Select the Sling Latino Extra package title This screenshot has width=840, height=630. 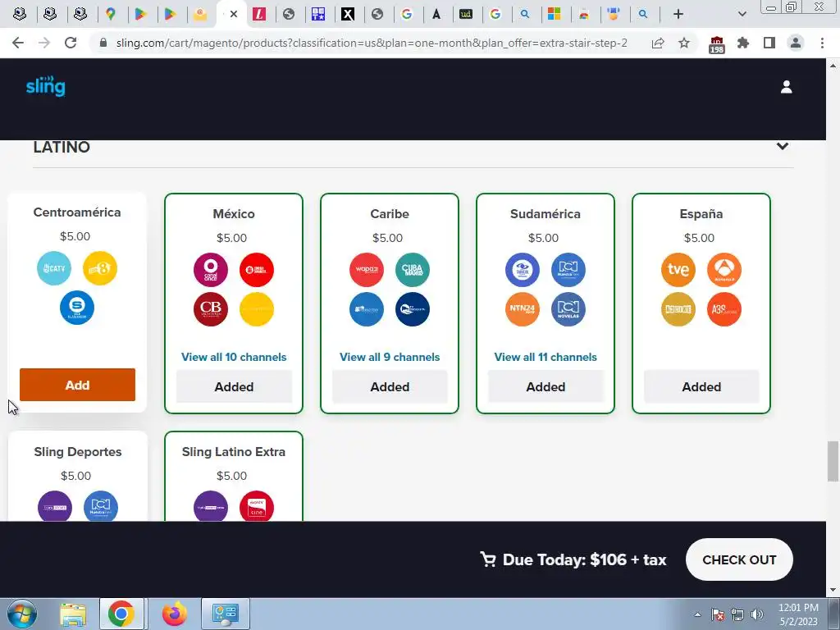(234, 452)
